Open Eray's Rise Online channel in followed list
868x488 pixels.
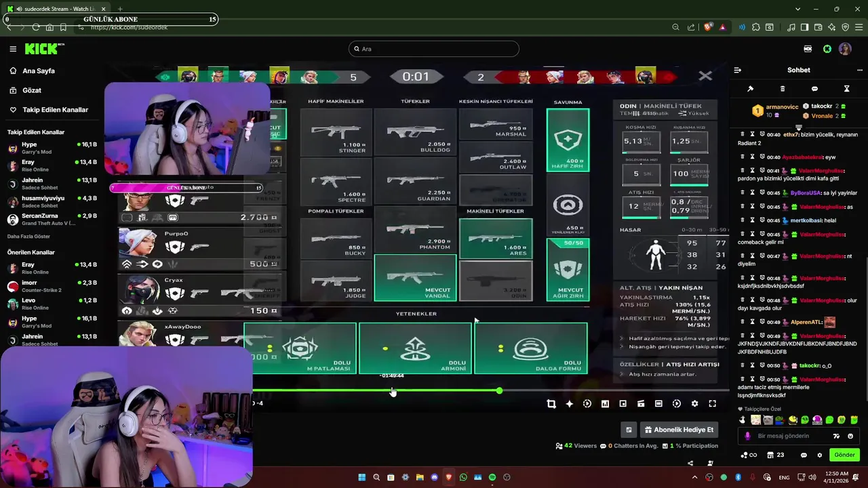tap(52, 165)
